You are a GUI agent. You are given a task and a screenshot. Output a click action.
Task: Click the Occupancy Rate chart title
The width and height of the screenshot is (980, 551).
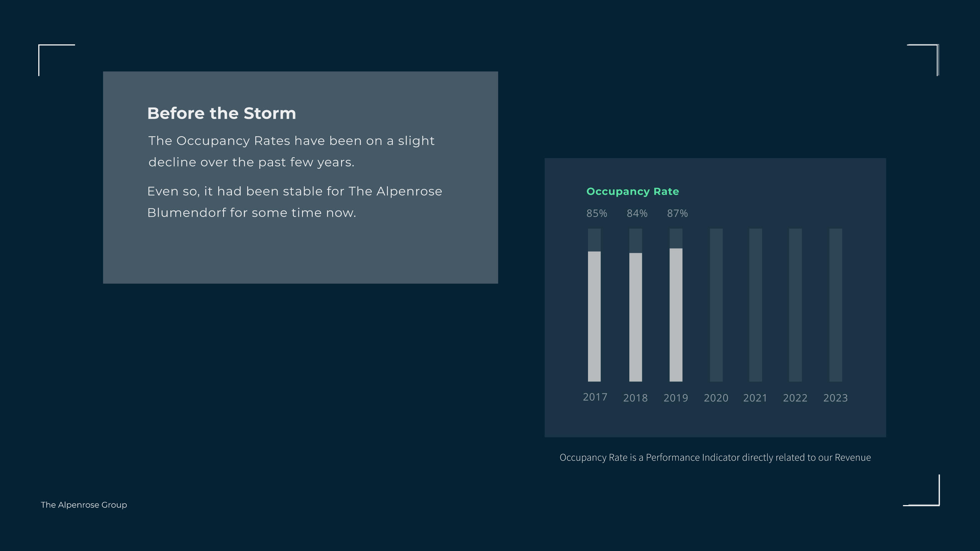click(632, 191)
